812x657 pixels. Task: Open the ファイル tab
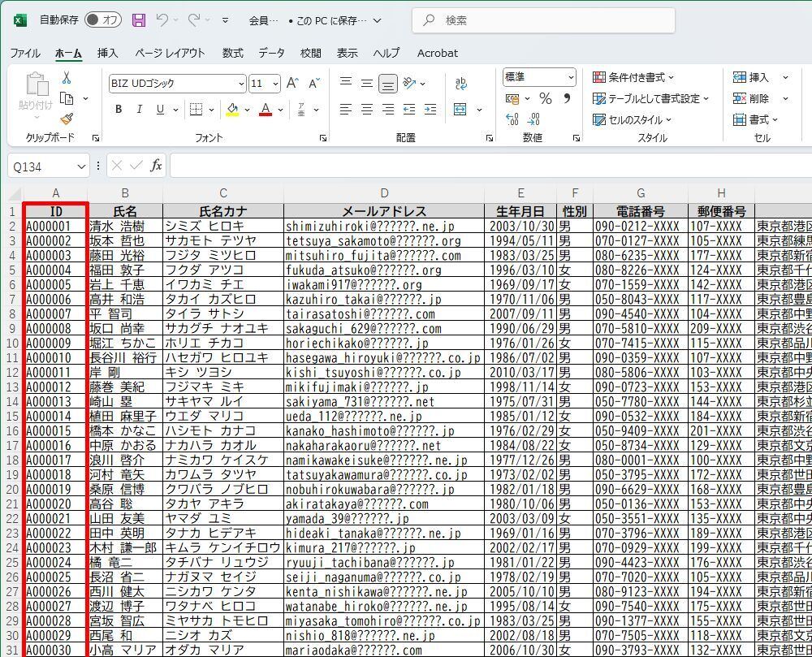[x=25, y=53]
